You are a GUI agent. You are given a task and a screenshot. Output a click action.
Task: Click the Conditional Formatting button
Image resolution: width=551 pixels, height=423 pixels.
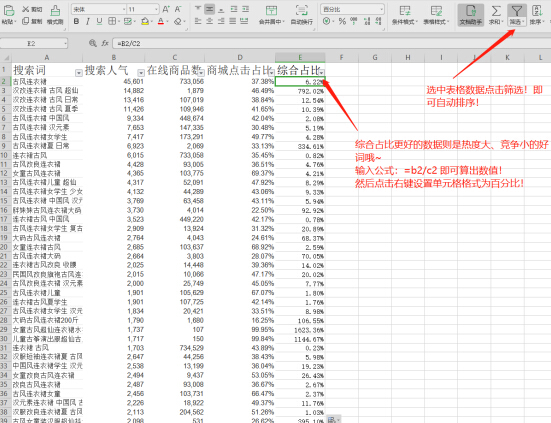405,15
